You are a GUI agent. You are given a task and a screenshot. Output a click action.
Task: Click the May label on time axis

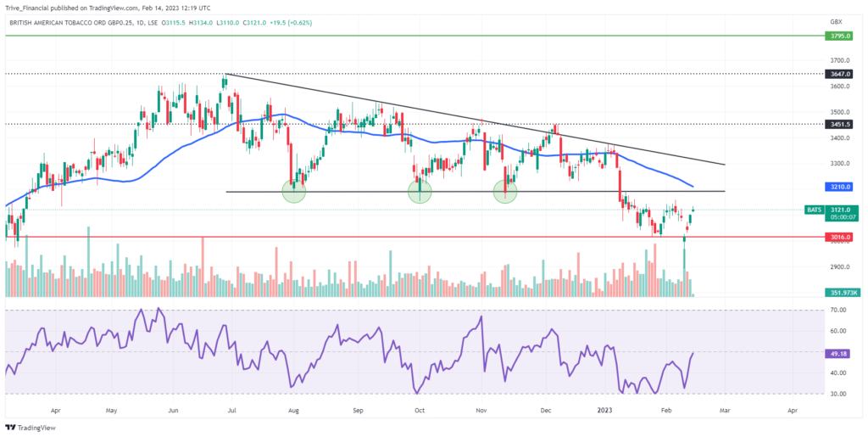tap(112, 411)
